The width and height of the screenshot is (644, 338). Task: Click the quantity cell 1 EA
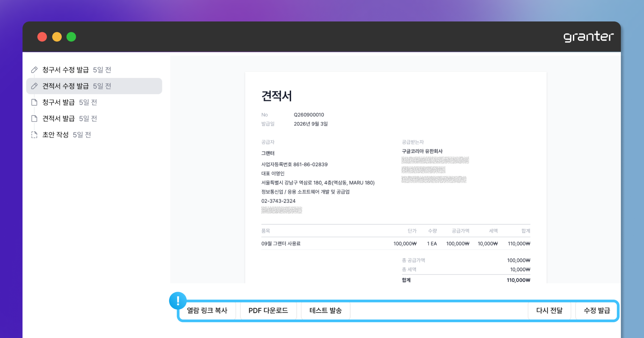coord(432,243)
